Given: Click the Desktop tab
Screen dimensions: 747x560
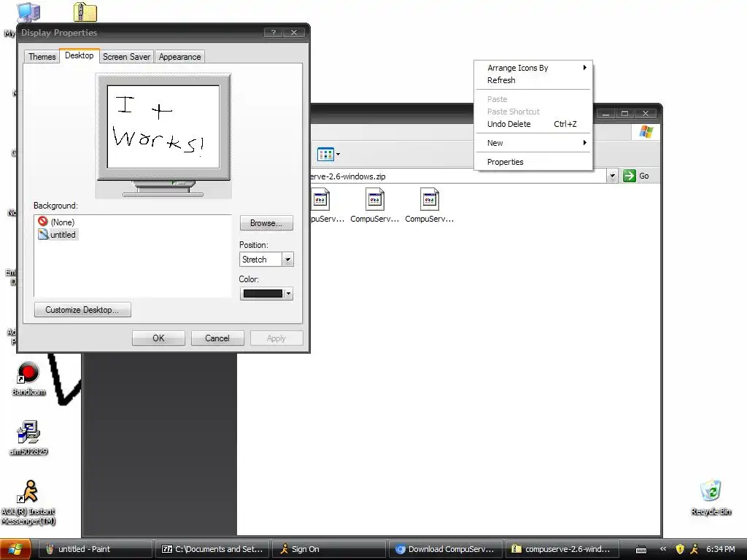Looking at the screenshot, I should (79, 55).
